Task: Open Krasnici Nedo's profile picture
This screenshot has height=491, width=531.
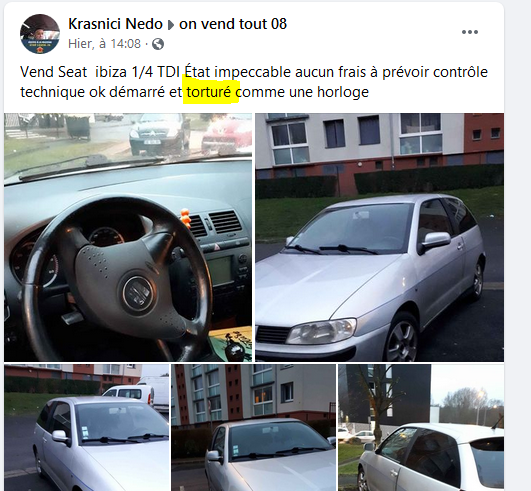Action: (x=40, y=34)
